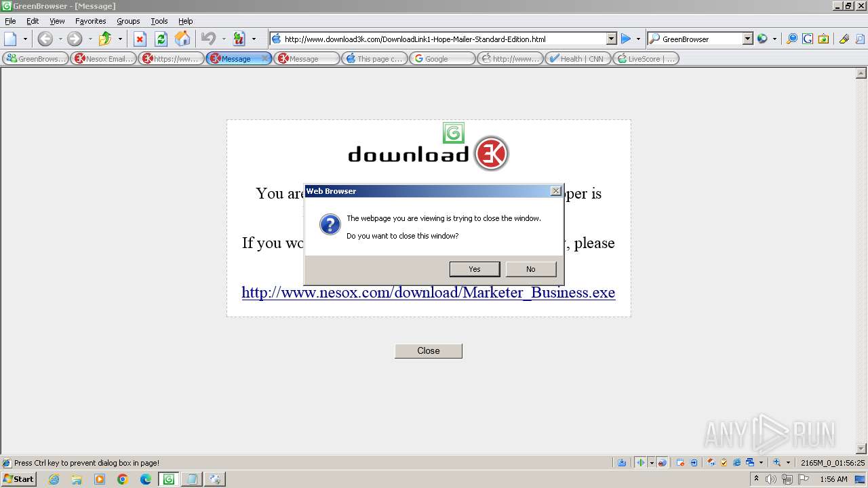The width and height of the screenshot is (868, 488).
Task: Click the clipboard checkmark status icon
Action: (724, 463)
